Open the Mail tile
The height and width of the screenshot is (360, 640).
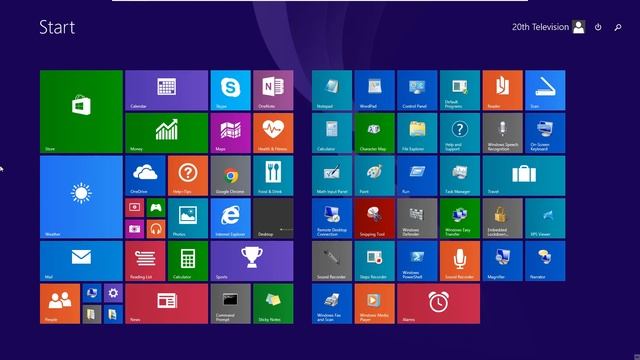point(81,261)
